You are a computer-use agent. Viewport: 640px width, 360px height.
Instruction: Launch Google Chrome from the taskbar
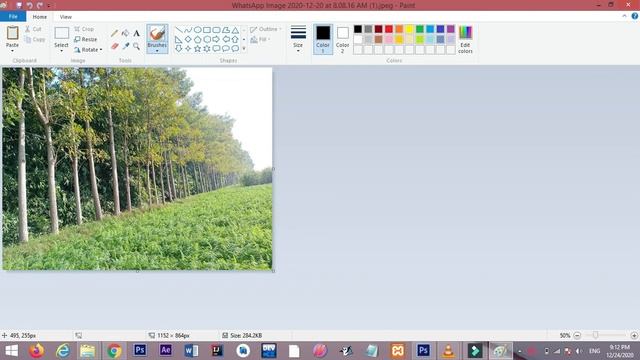[x=114, y=351]
